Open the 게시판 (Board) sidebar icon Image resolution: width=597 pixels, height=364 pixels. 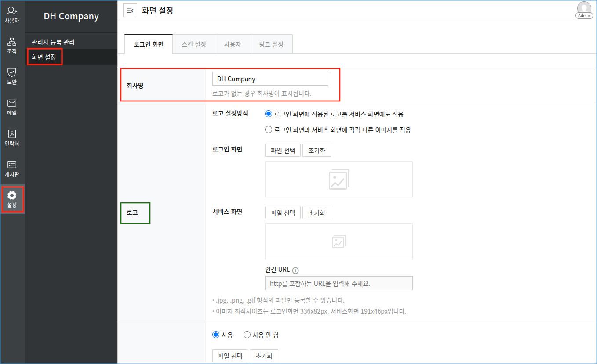tap(12, 168)
